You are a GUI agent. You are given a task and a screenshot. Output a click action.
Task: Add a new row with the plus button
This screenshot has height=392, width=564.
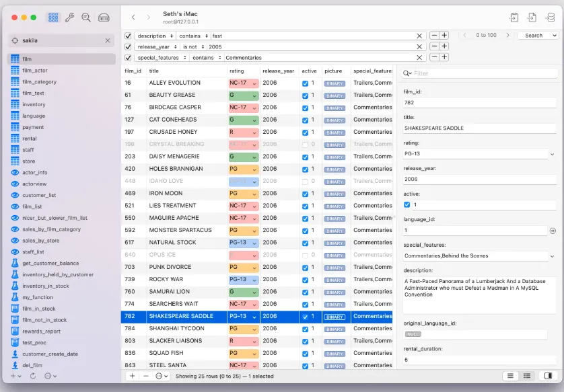coord(132,376)
